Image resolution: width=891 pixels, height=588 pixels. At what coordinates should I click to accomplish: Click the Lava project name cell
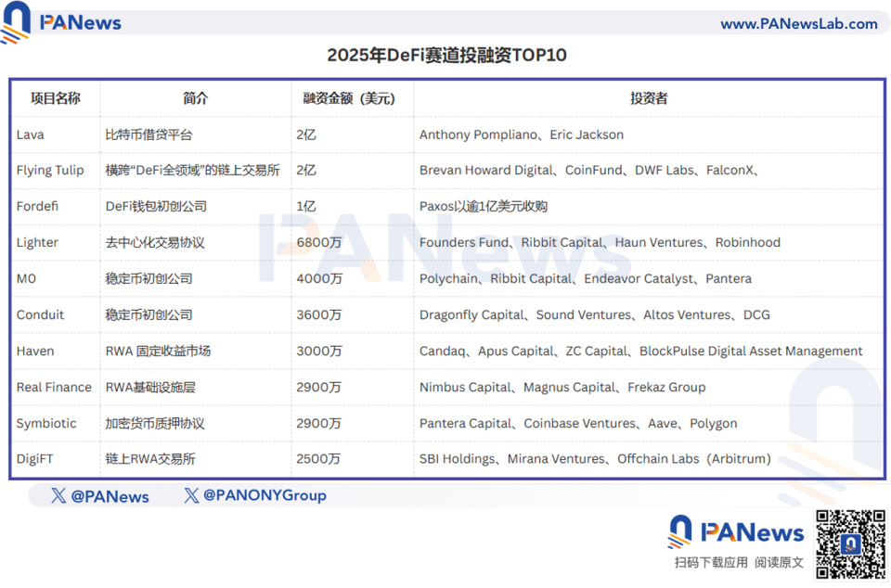coord(31,134)
